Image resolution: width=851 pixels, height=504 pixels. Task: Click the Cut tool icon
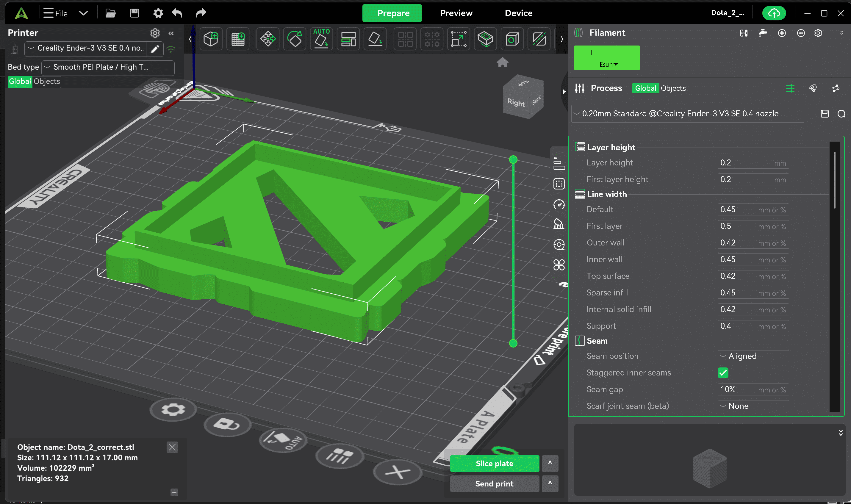(485, 39)
